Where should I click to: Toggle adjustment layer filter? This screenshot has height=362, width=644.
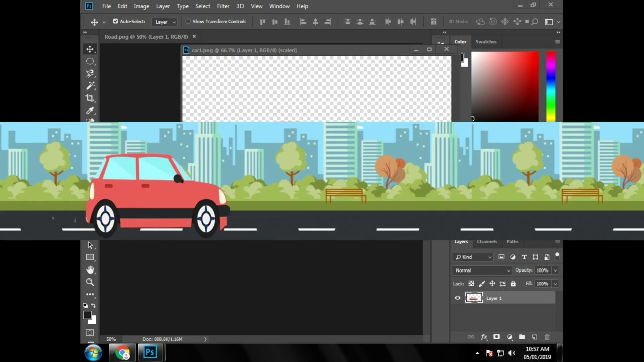point(513,257)
